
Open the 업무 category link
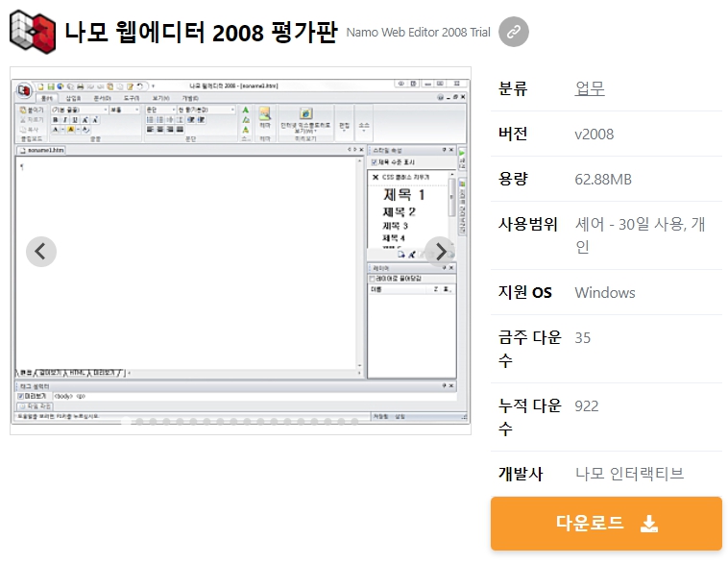[590, 88]
